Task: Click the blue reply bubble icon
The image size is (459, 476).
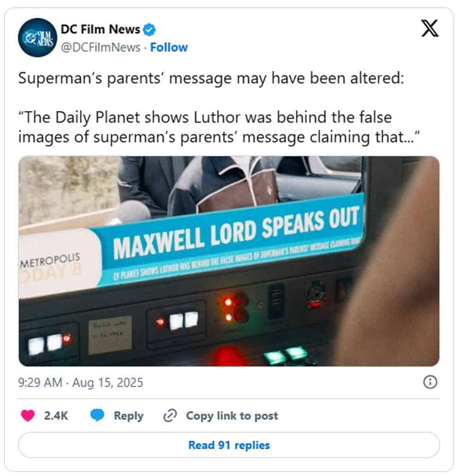Action: (x=97, y=415)
